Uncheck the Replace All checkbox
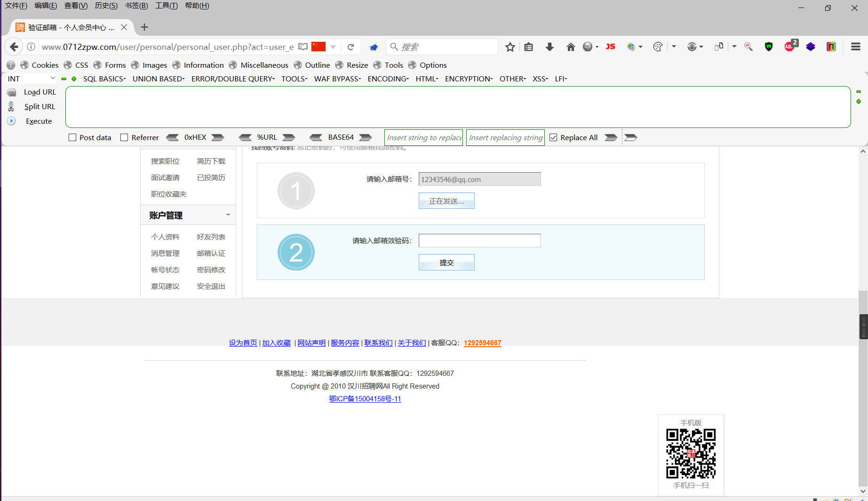This screenshot has width=868, height=501. tap(553, 137)
